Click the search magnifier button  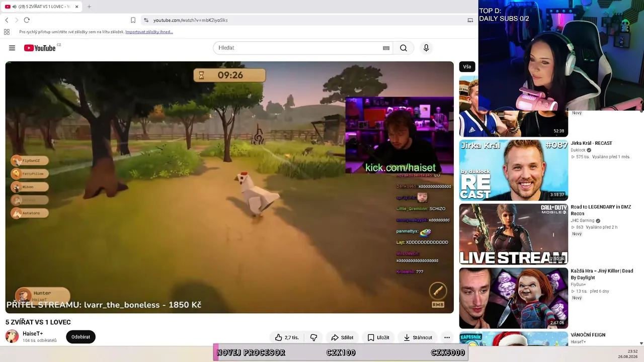[404, 48]
